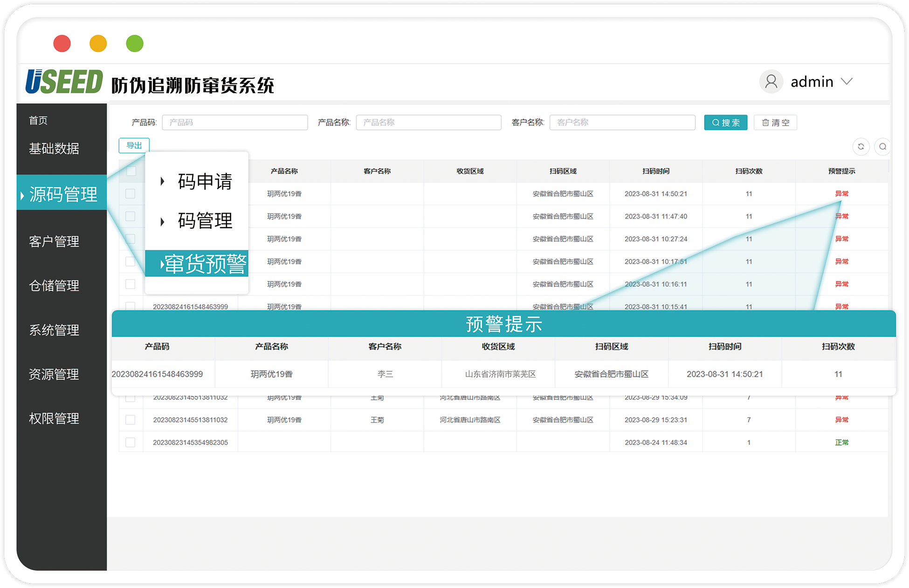Check the row with code 20230823145354982305
Viewport: 909px width, 588px height.
[131, 442]
